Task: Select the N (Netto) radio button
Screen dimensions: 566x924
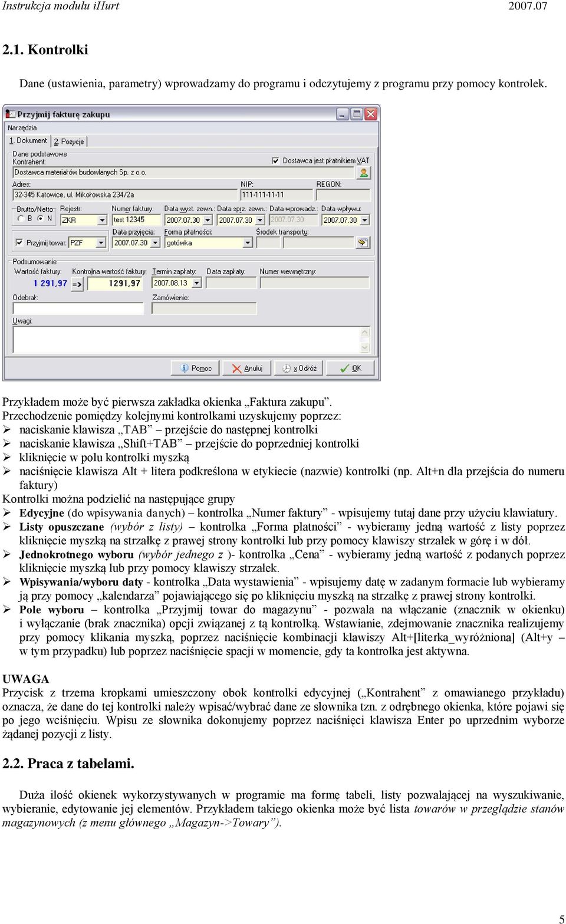Action: (x=40, y=218)
